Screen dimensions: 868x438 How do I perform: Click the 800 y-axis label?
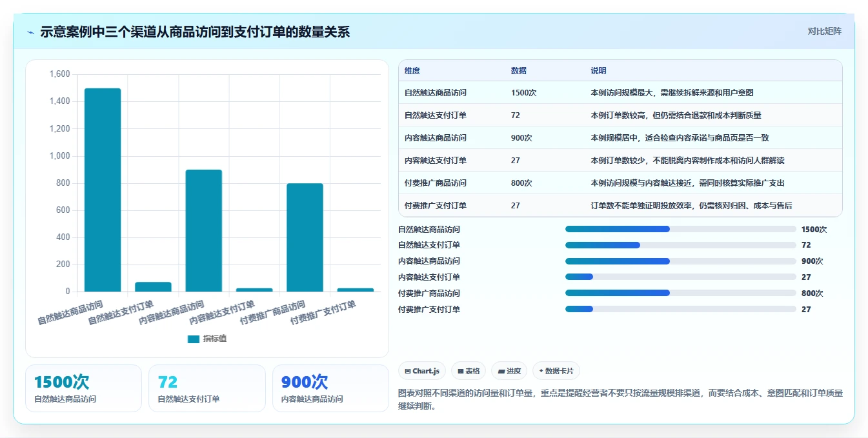coord(63,183)
